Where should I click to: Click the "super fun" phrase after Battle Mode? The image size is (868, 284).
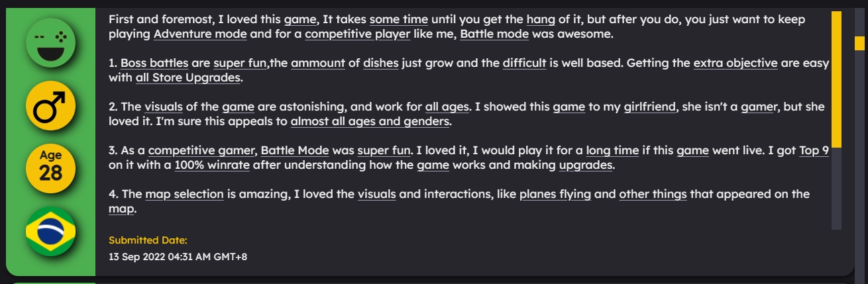click(x=384, y=151)
